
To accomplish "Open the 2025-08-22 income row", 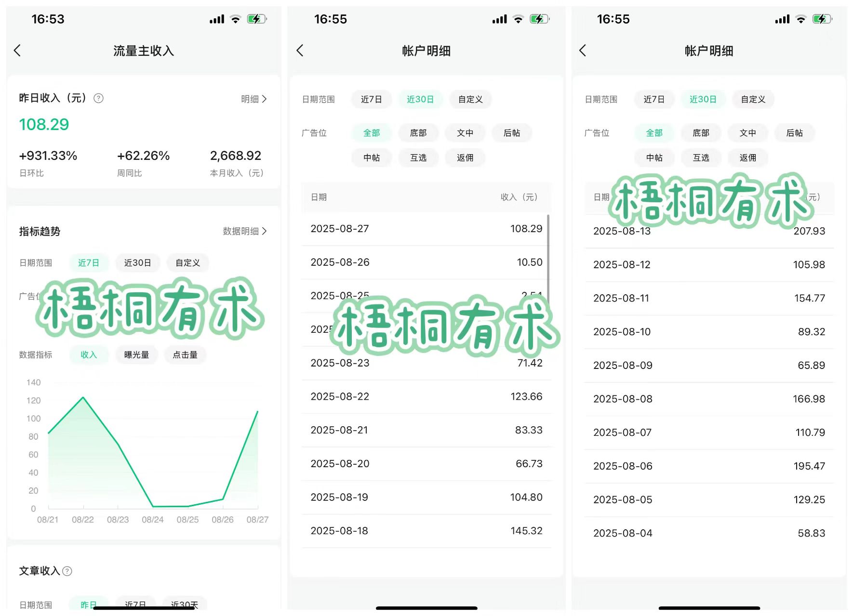I will (426, 397).
